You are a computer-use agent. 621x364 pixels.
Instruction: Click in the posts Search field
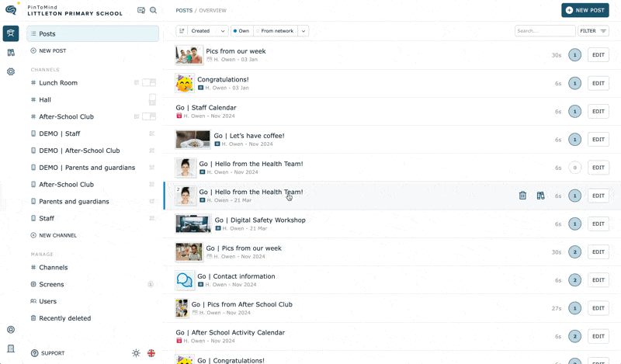point(545,31)
